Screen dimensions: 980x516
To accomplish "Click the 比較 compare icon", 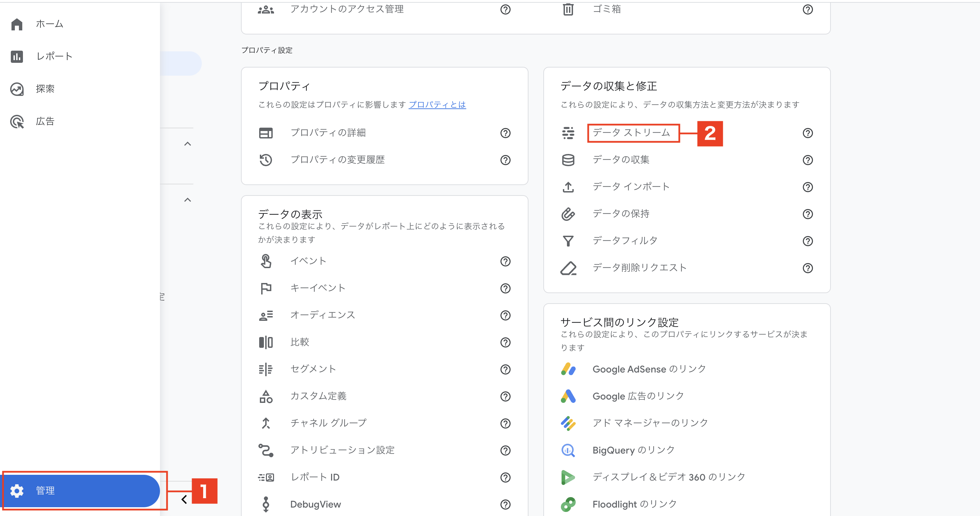I will click(266, 342).
